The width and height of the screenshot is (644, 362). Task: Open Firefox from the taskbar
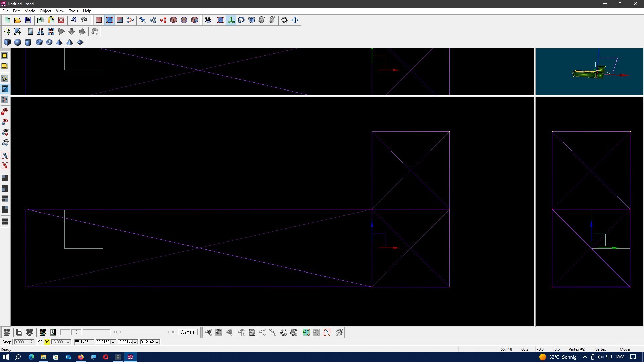[81, 357]
